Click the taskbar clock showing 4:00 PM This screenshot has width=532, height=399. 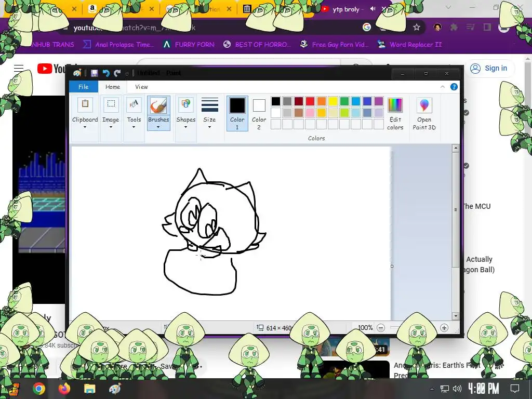(483, 389)
